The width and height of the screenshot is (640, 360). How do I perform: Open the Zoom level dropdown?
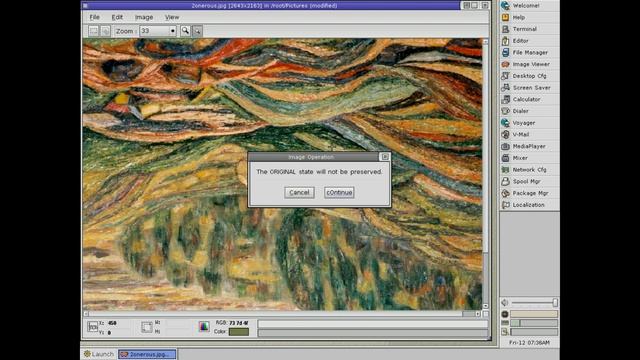[x=173, y=31]
